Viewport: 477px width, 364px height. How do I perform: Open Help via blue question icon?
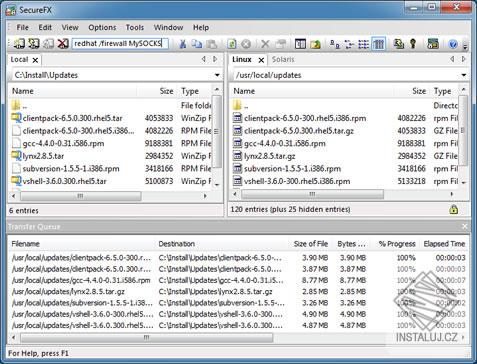click(453, 44)
